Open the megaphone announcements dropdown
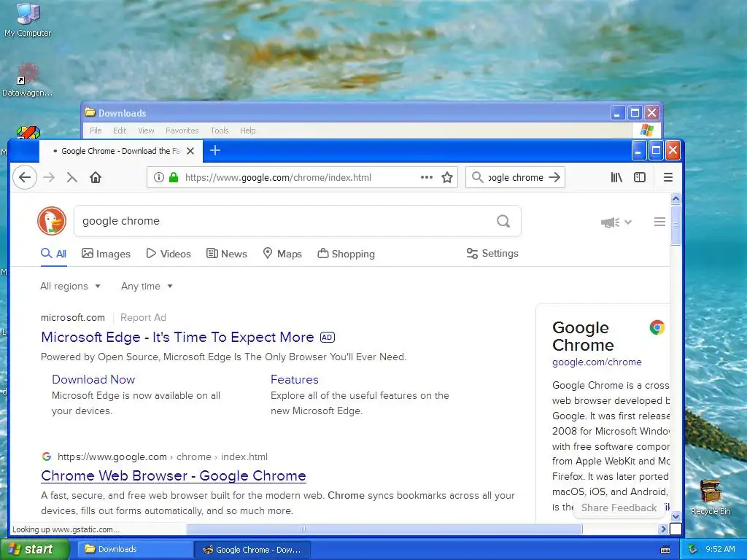747x560 pixels. (x=616, y=222)
